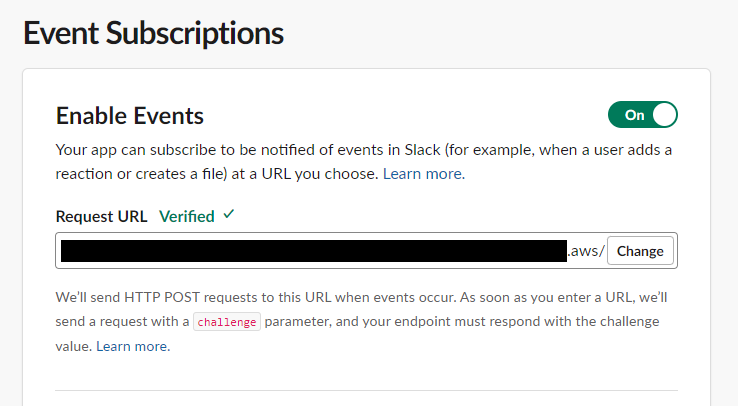The width and height of the screenshot is (738, 406).
Task: Click the "send a request with a" text
Action: pyautogui.click(x=122, y=321)
